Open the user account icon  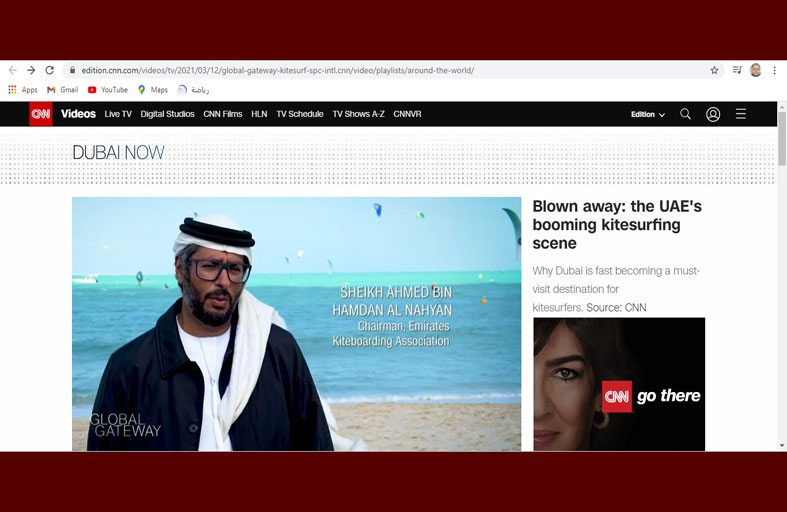tap(713, 114)
